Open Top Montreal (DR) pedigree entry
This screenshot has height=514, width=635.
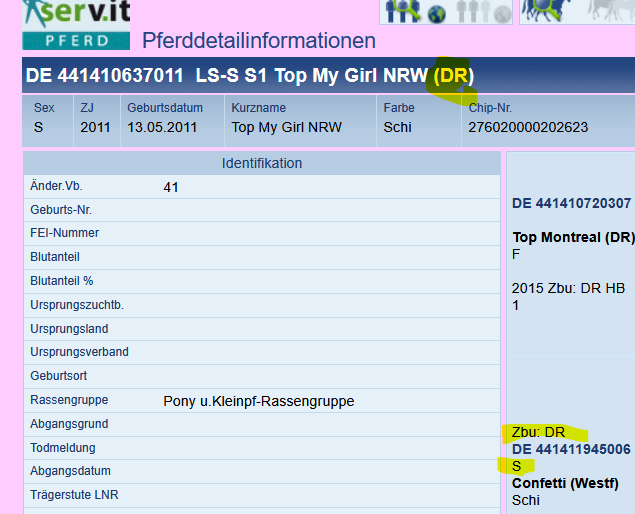573,237
